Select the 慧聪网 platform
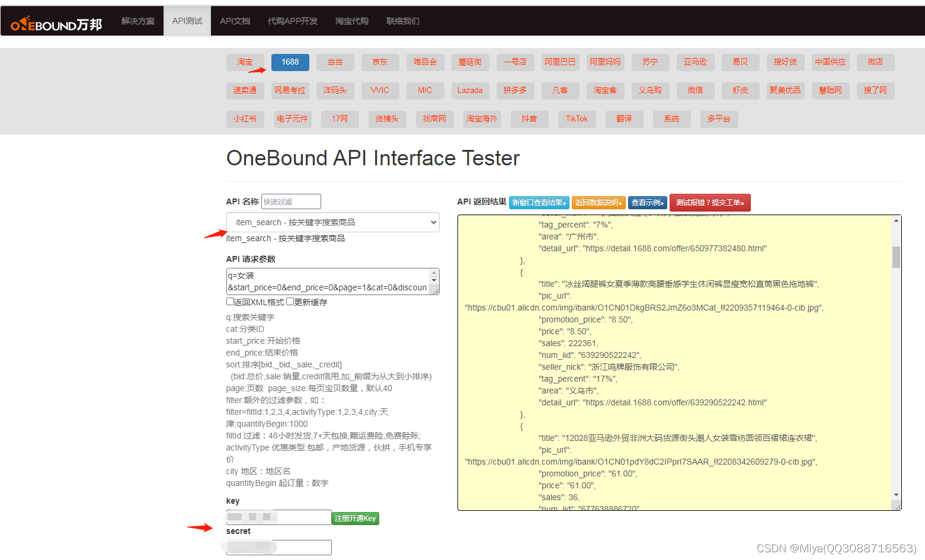The image size is (925, 560). (831, 91)
